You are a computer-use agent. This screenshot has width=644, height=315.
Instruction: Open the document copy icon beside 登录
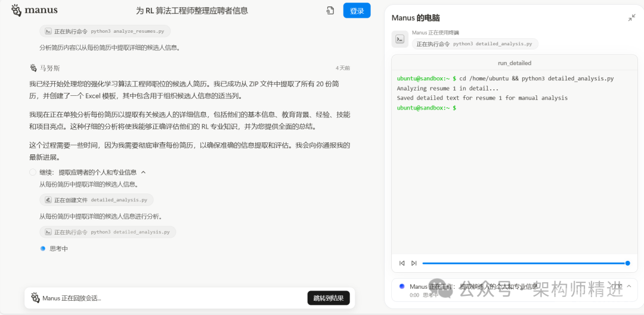click(x=330, y=11)
